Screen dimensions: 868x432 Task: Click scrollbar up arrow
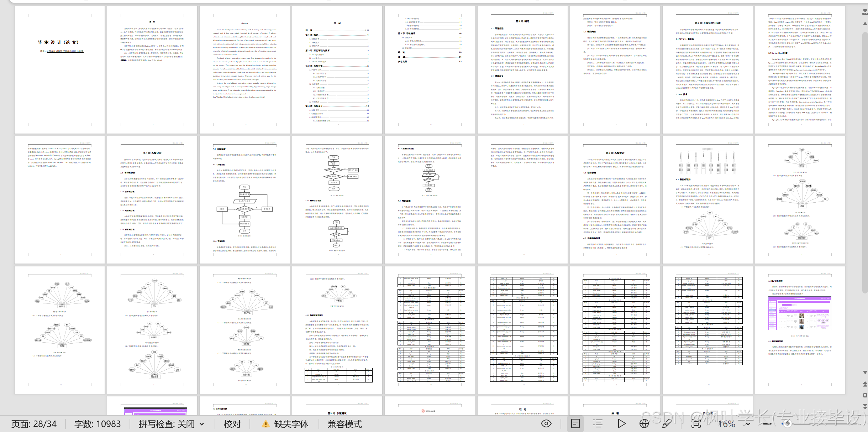click(x=865, y=23)
